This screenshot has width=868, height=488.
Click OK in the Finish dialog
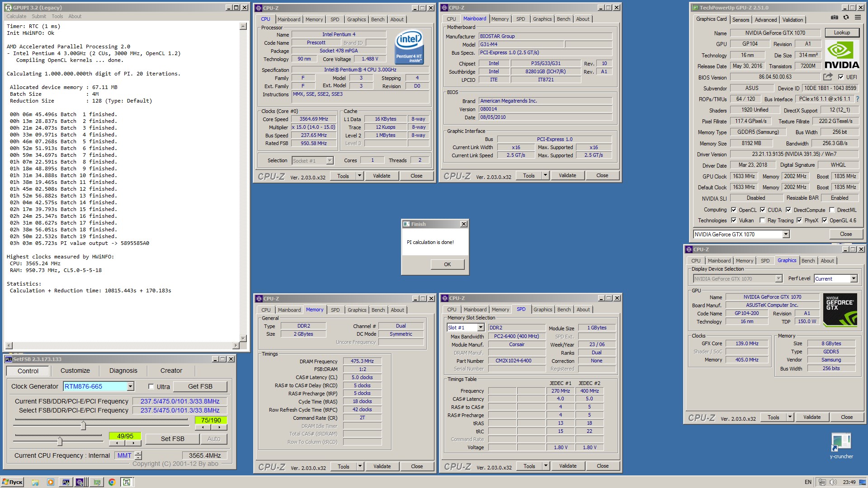[447, 264]
